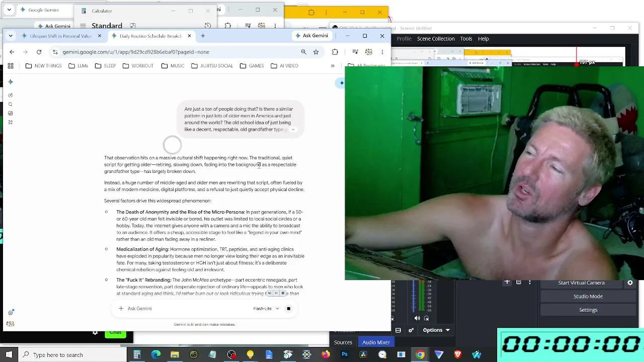Expand the Flash-Lite model selector
Image resolution: width=644 pixels, height=362 pixels.
[x=266, y=309]
